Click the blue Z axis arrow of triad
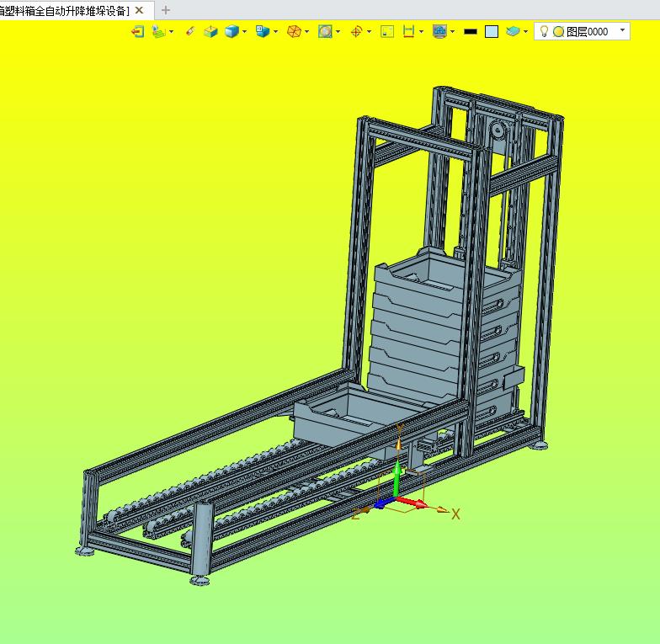The height and width of the screenshot is (644, 660). [384, 503]
